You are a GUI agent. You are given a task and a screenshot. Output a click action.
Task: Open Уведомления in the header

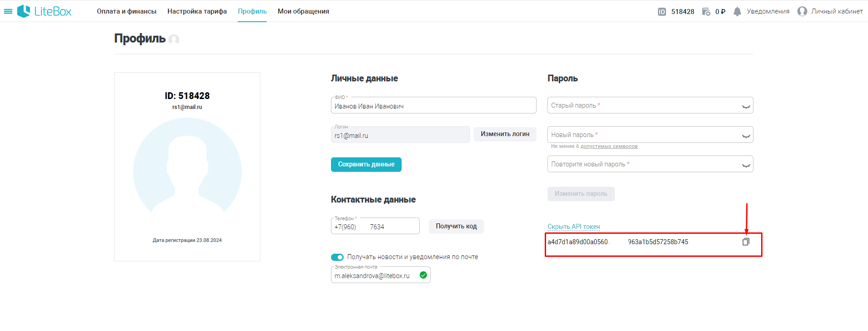point(768,11)
